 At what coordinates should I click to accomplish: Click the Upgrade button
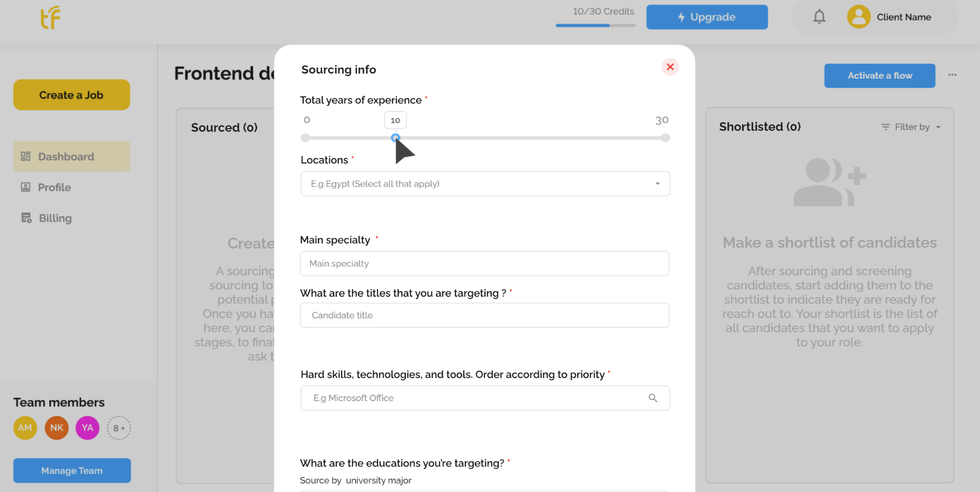[x=707, y=17]
